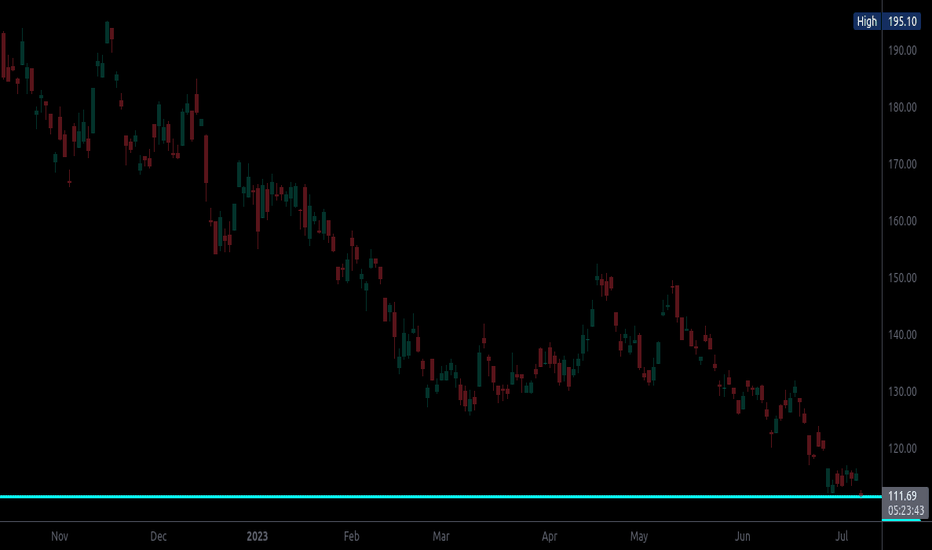Click the 2023 label on time axis
Image resolution: width=932 pixels, height=550 pixels.
[257, 536]
